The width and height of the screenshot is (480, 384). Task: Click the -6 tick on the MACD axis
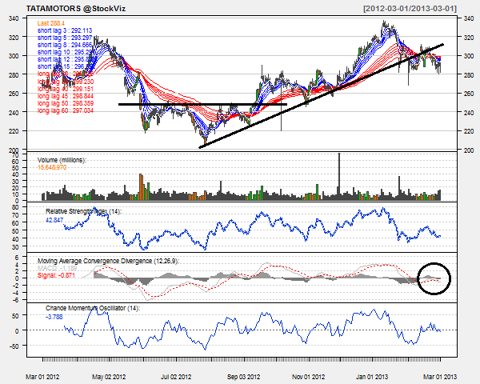click(x=15, y=300)
